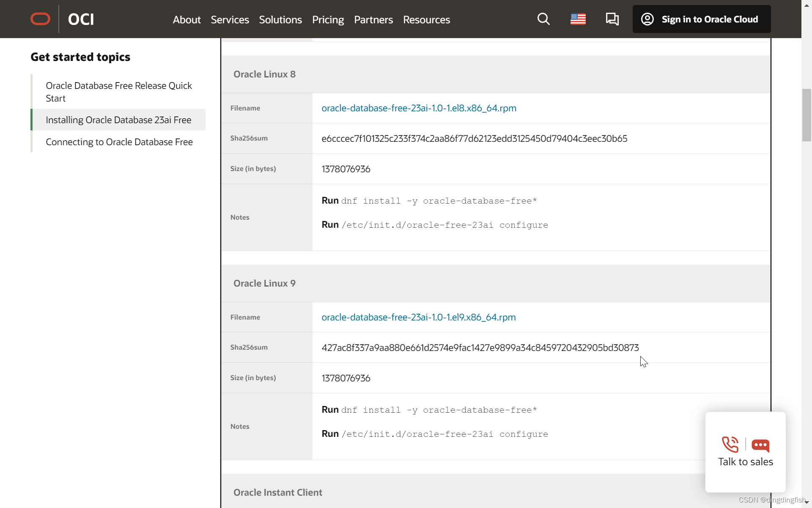
Task: Open the Partners menu
Action: click(373, 19)
